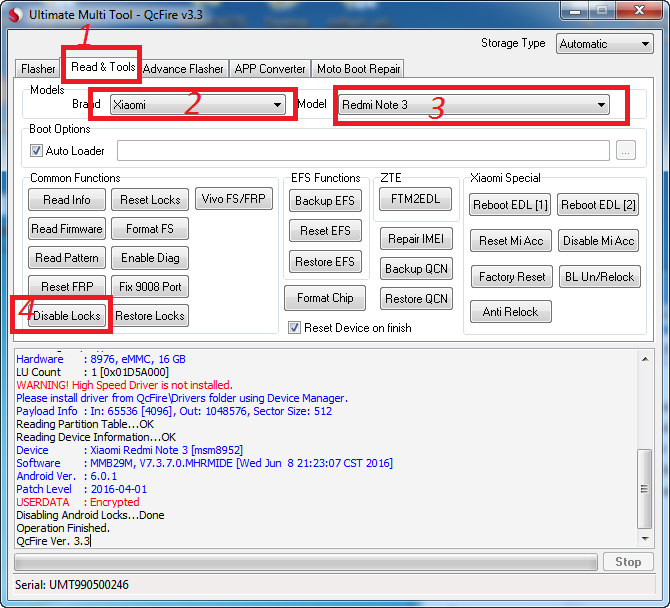Screen dimensions: 670x608
Task: Minimize the QcFire window
Action: (575, 10)
